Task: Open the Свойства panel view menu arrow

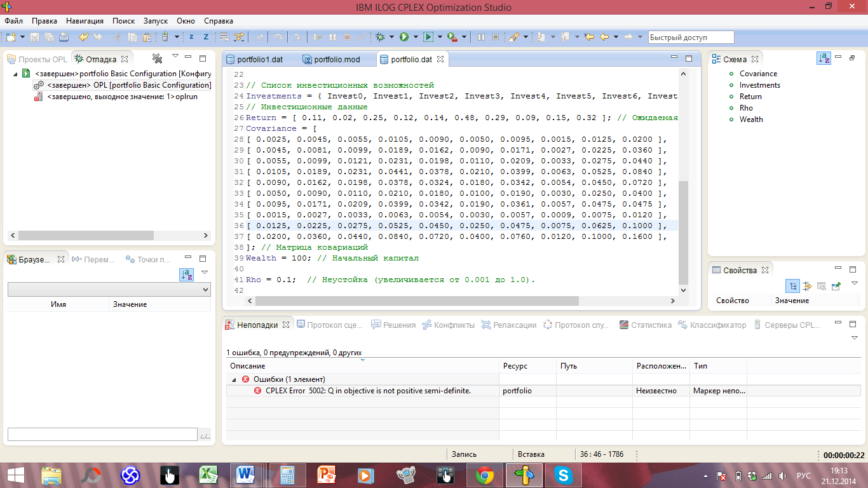Action: pos(855,283)
